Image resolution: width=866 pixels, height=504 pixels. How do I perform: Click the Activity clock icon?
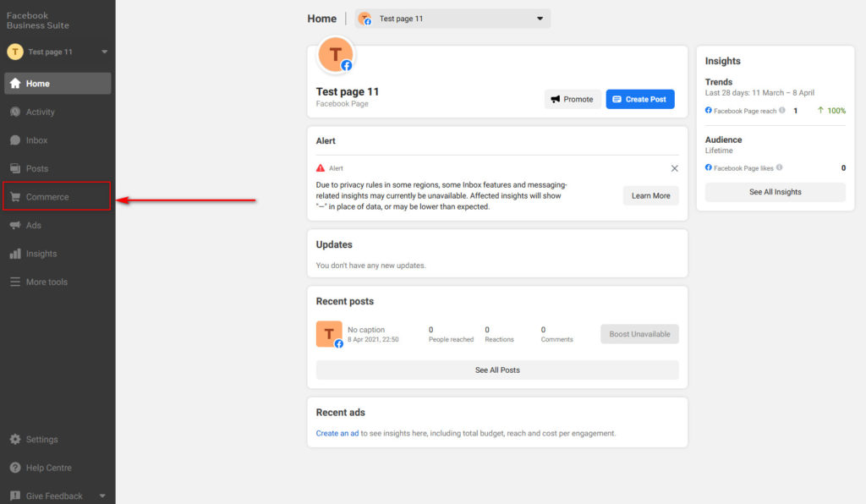point(15,112)
